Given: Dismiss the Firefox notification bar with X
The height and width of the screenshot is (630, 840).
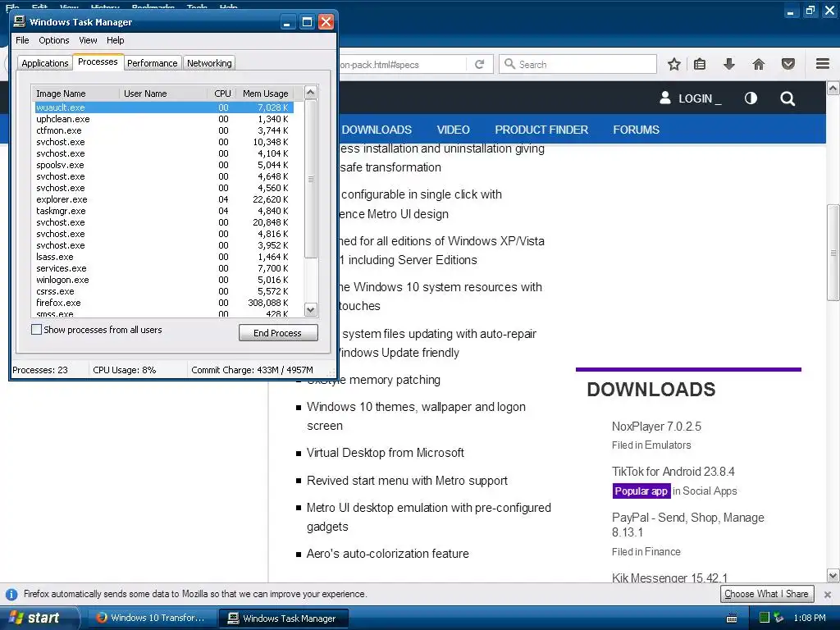Looking at the screenshot, I should pos(828,595).
